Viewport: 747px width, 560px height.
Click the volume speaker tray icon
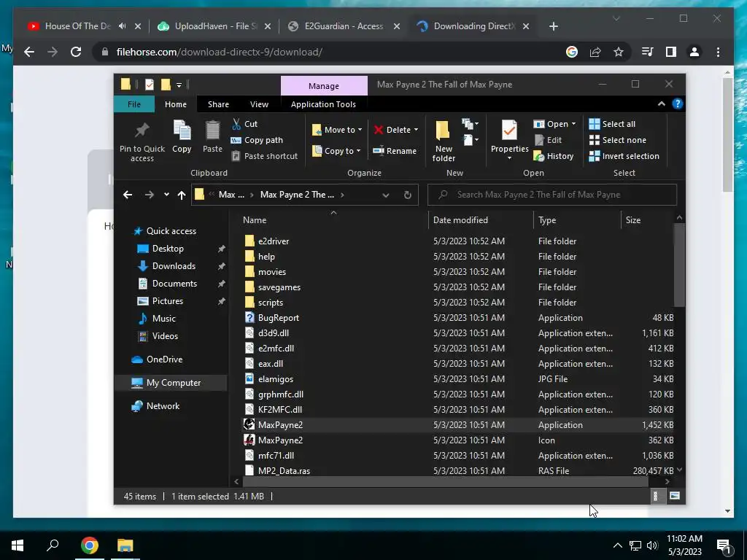point(652,545)
